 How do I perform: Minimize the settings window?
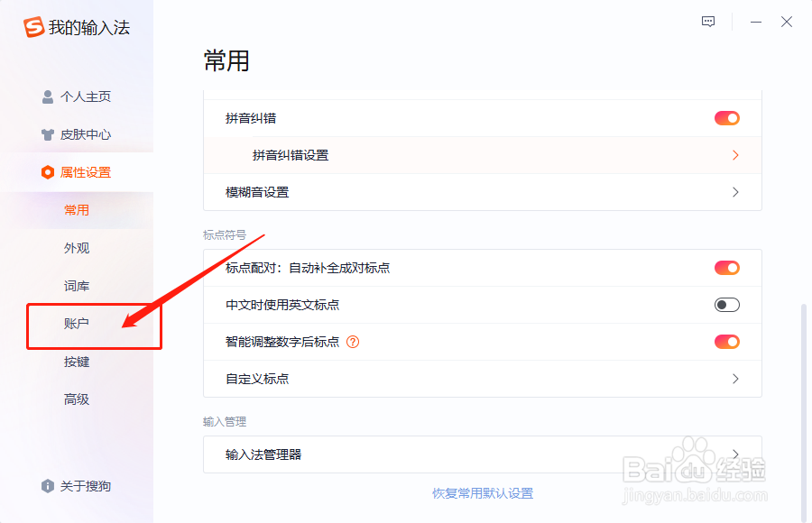coord(756,22)
